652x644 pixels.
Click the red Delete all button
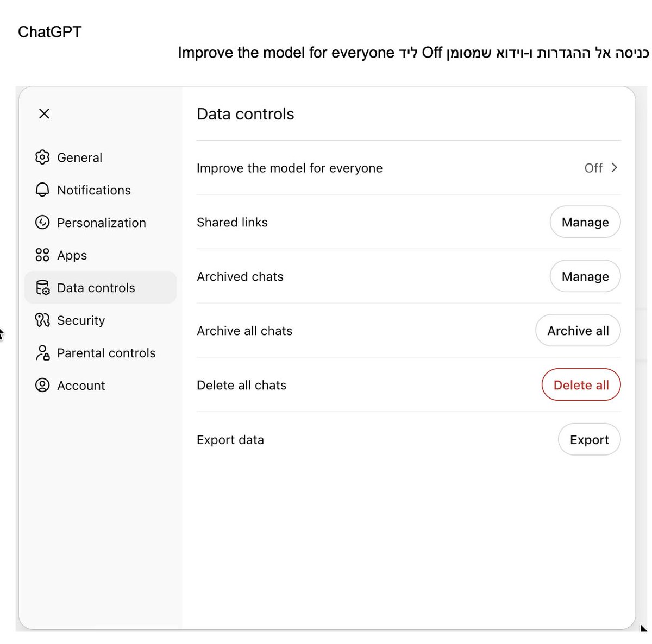[x=581, y=385]
